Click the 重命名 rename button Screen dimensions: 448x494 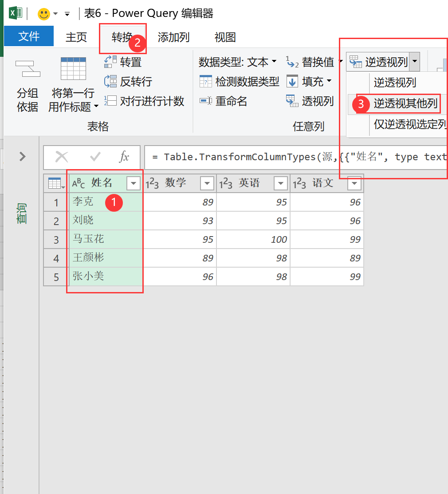[223, 101]
